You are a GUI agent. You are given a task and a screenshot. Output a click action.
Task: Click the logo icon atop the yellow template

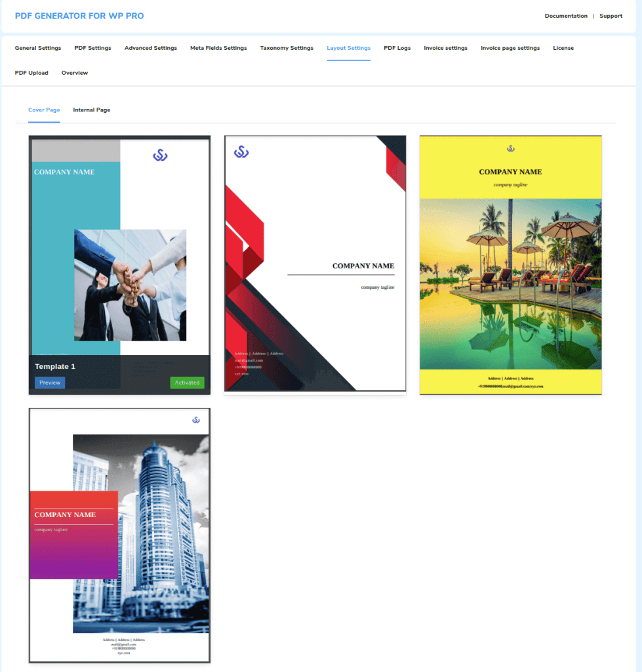pos(510,149)
